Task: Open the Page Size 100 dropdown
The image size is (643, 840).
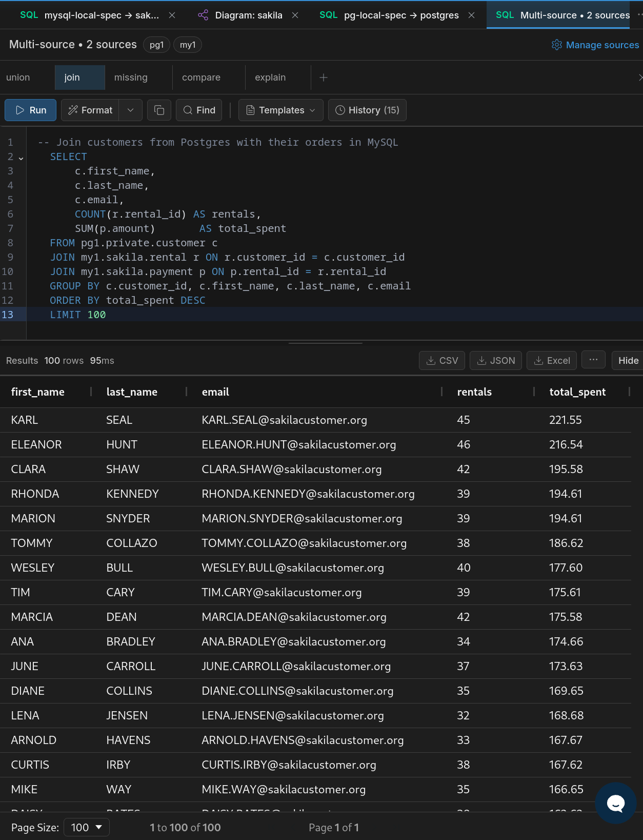Action: pyautogui.click(x=86, y=828)
